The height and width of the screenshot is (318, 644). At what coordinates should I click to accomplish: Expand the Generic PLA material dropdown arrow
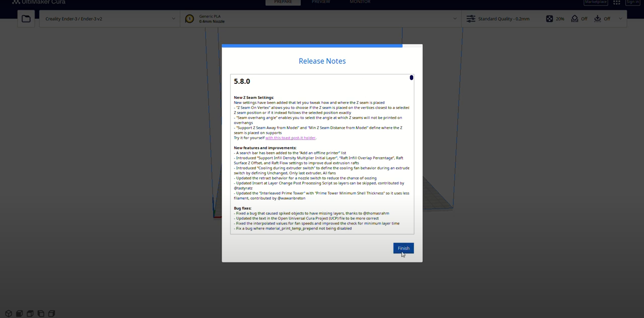(x=455, y=19)
